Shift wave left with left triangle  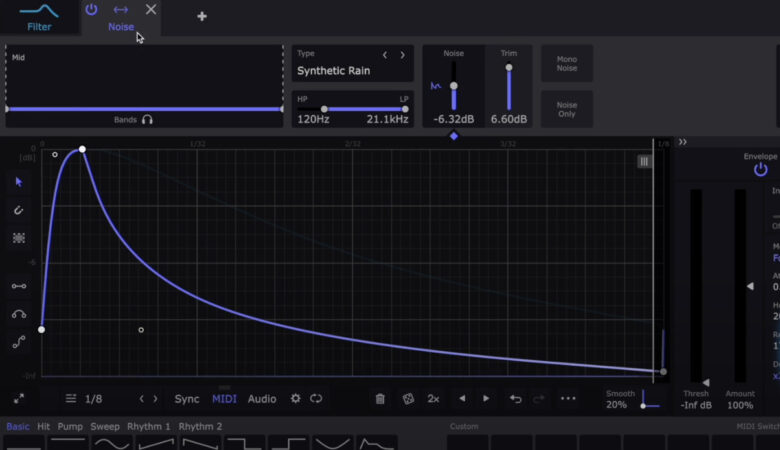pyautogui.click(x=462, y=398)
